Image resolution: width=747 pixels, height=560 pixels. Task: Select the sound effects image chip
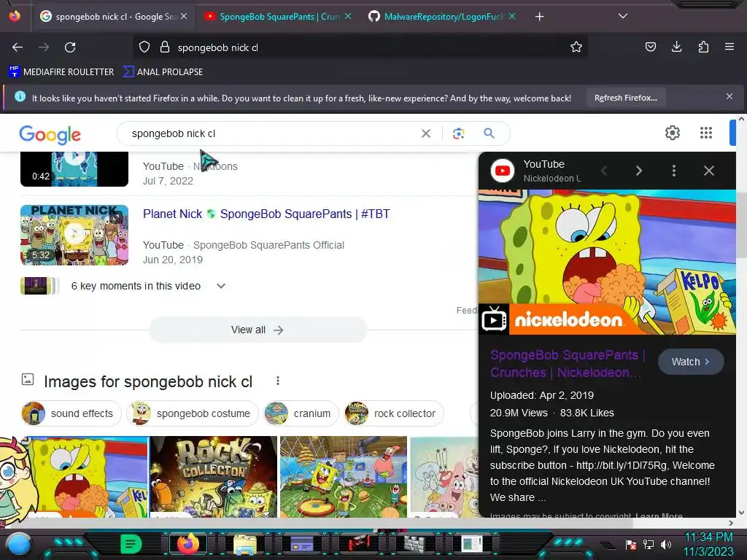tap(71, 413)
